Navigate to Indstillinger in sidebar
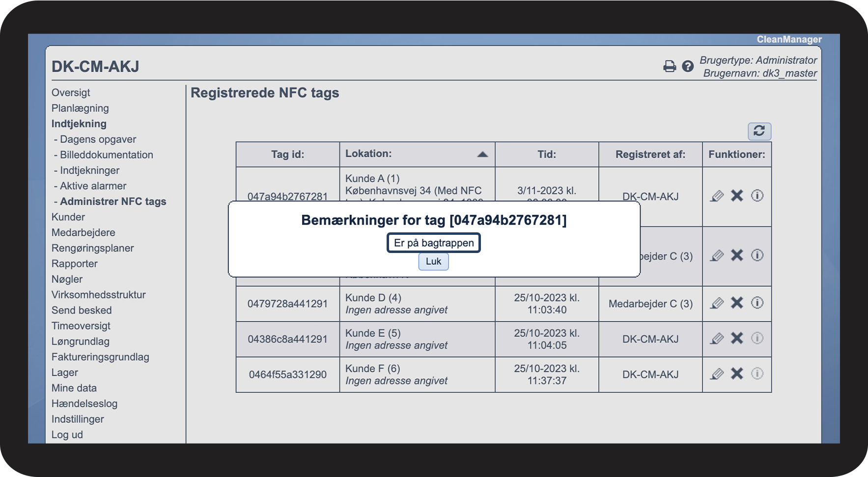 [x=78, y=419]
